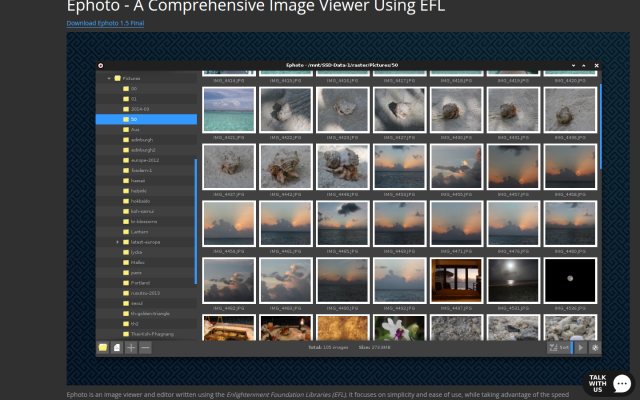Viewport: 640px width, 400px height.
Task: Select the turquoise sea thumbnail
Action: (x=229, y=110)
